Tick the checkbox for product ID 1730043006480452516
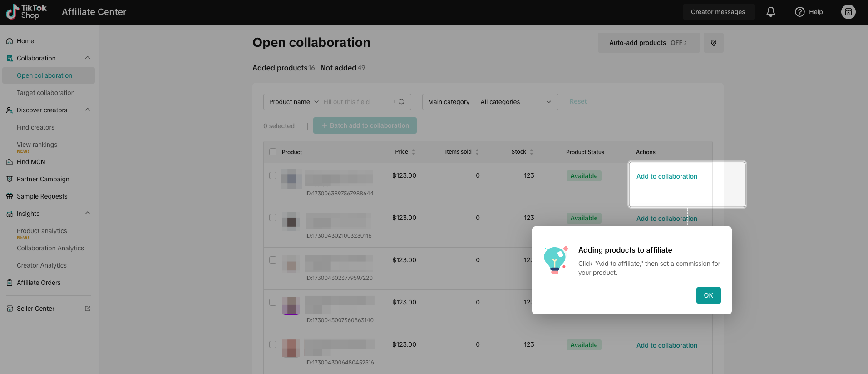This screenshot has width=868, height=374. coord(273,344)
